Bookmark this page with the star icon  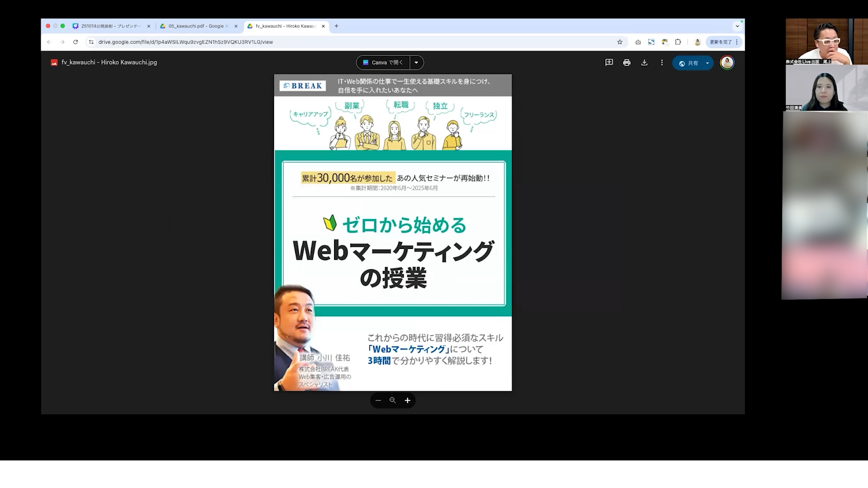[620, 42]
